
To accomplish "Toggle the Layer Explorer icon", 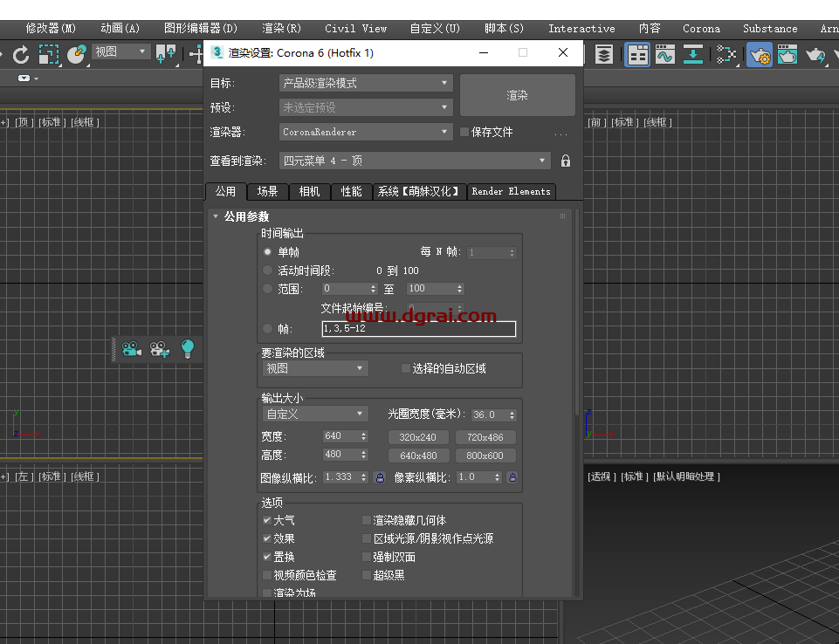I will point(603,54).
